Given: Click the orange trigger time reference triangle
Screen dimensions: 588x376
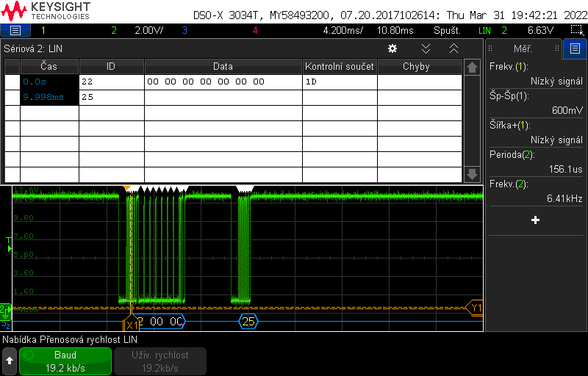Looking at the screenshot, I should (127, 187).
